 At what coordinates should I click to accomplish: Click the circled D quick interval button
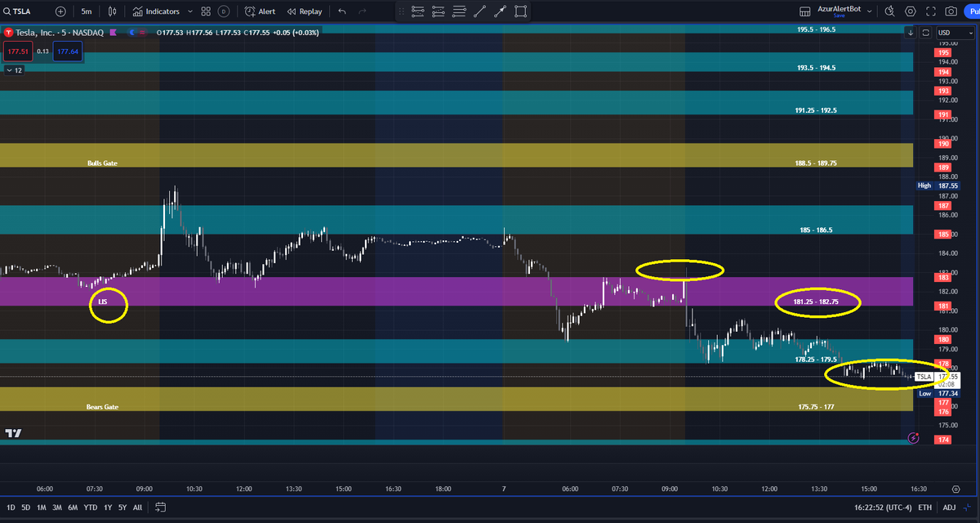224,11
